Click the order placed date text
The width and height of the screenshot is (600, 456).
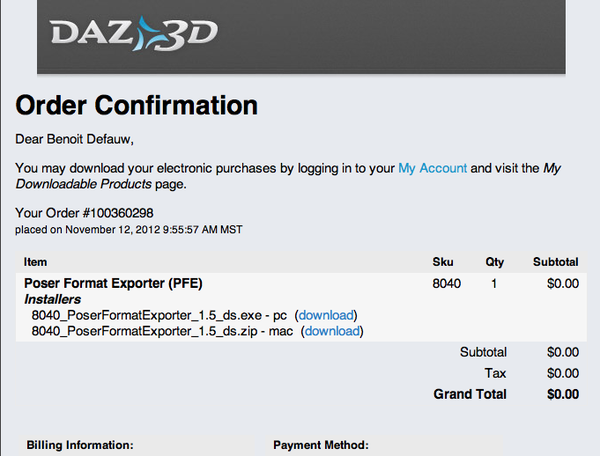(x=130, y=230)
